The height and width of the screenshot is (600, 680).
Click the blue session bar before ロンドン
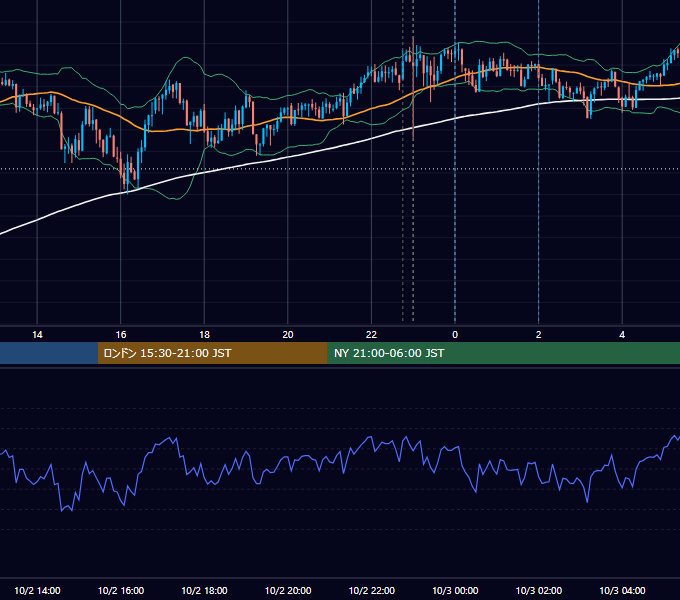(49, 353)
